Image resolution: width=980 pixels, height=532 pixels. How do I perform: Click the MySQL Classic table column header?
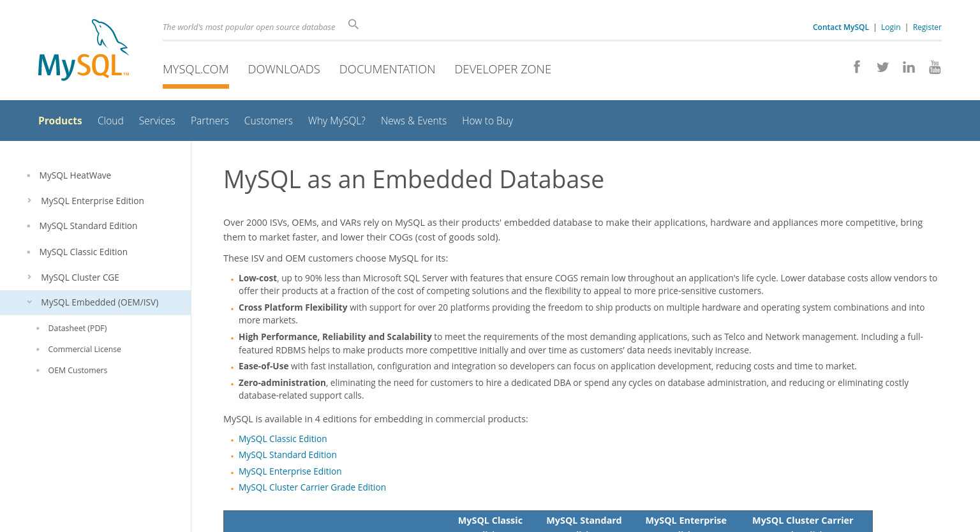click(490, 521)
